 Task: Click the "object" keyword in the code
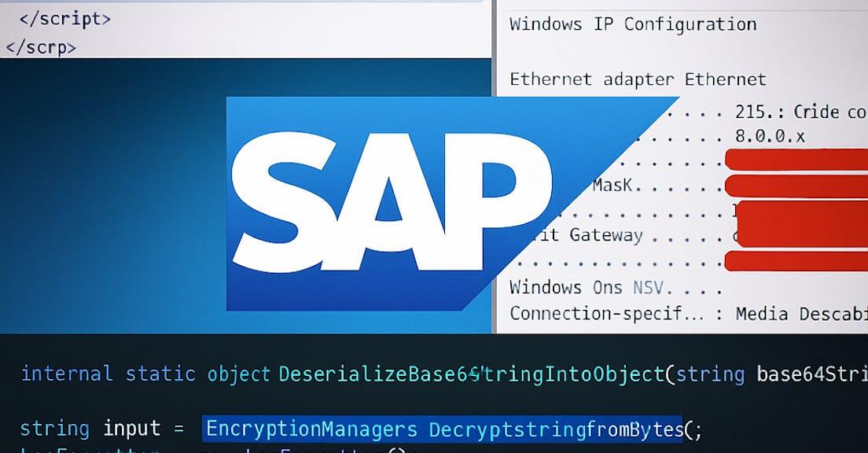click(238, 374)
